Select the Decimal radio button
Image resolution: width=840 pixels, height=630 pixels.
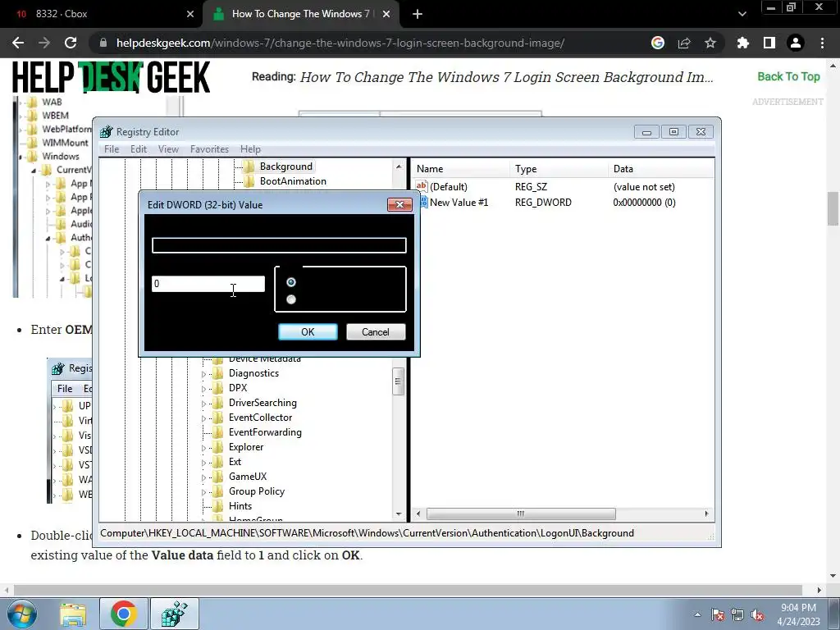291,299
